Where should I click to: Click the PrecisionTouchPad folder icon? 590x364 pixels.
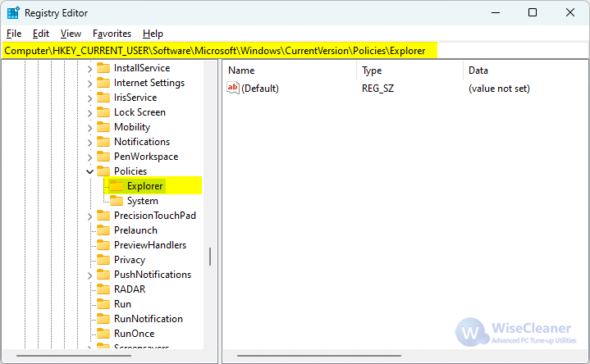pos(103,215)
